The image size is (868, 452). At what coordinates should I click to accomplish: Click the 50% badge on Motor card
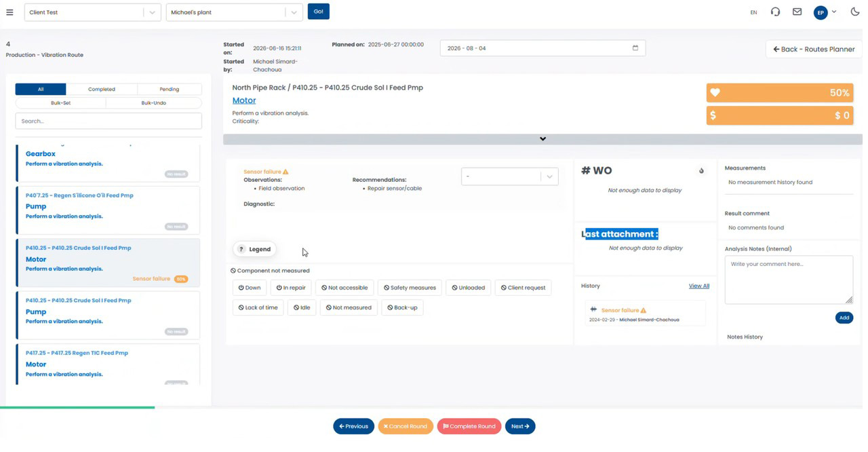[x=181, y=279]
